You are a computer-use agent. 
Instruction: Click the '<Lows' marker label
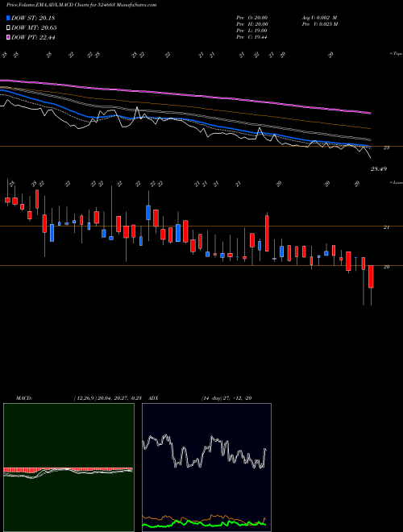[396, 182]
